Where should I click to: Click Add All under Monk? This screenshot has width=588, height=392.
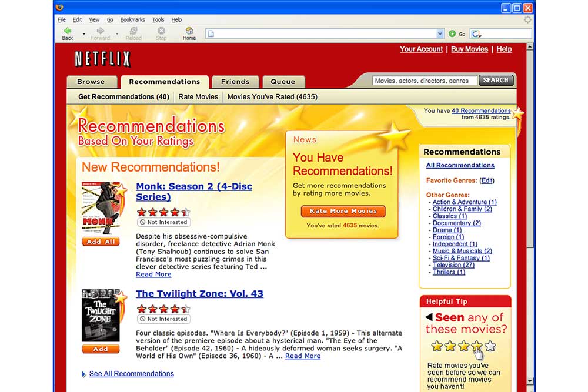coord(101,242)
